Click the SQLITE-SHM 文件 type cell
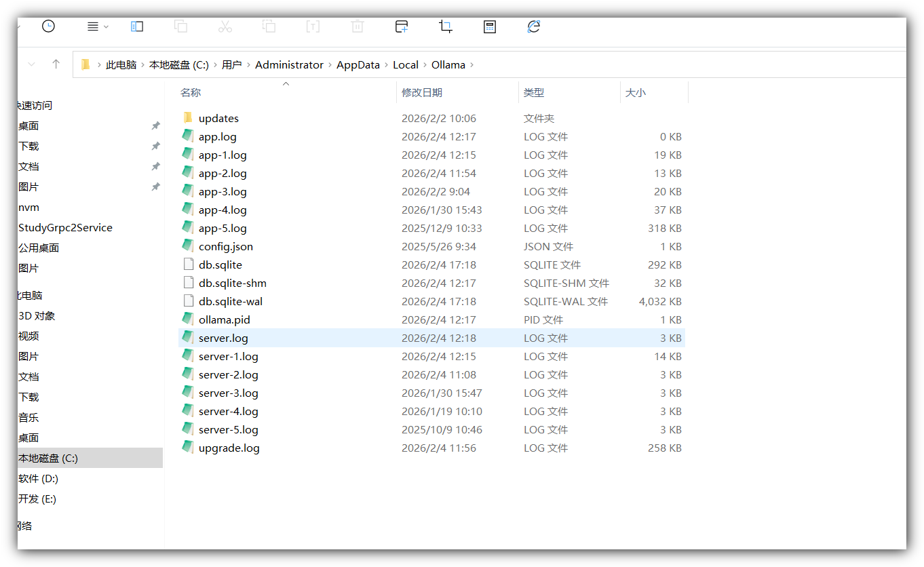 [566, 283]
